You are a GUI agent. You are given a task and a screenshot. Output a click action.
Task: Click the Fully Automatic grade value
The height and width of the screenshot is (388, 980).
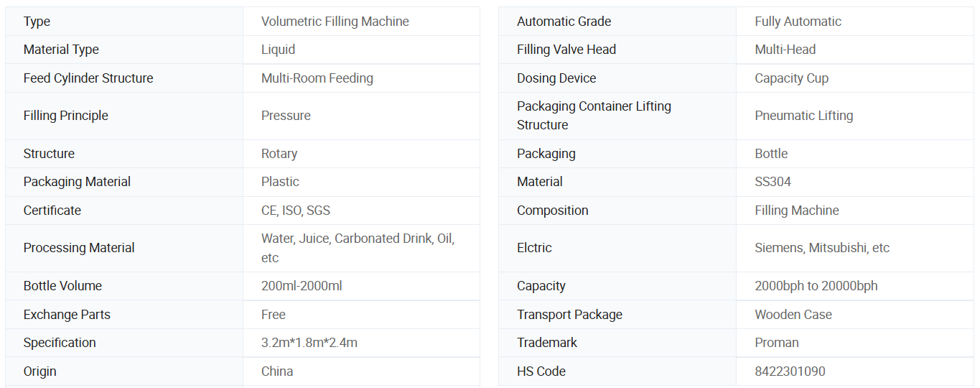coord(798,22)
